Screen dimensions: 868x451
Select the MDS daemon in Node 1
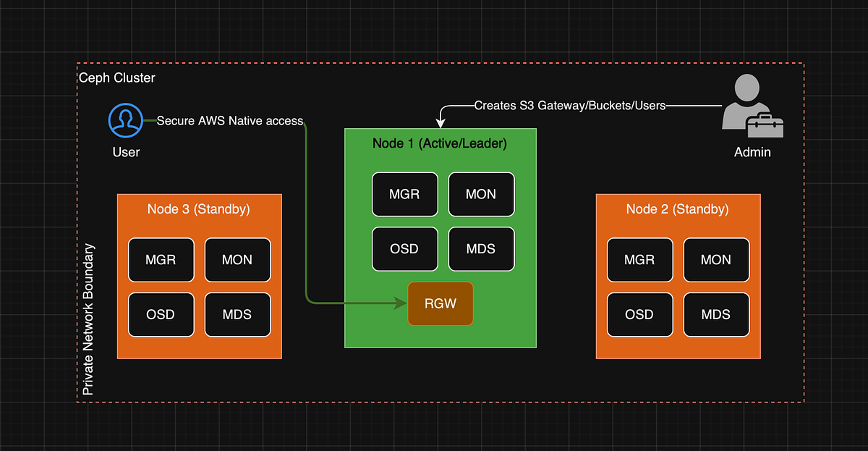[481, 248]
